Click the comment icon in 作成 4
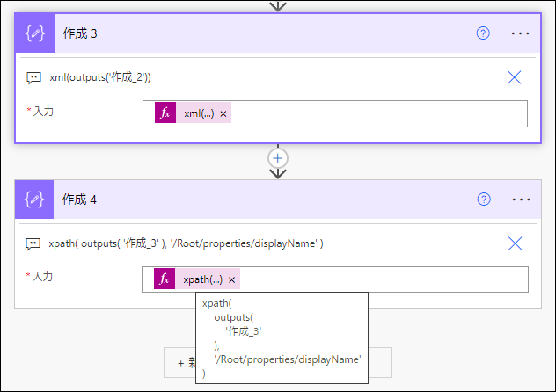Screen dimensions: 556x392 pyautogui.click(x=33, y=243)
